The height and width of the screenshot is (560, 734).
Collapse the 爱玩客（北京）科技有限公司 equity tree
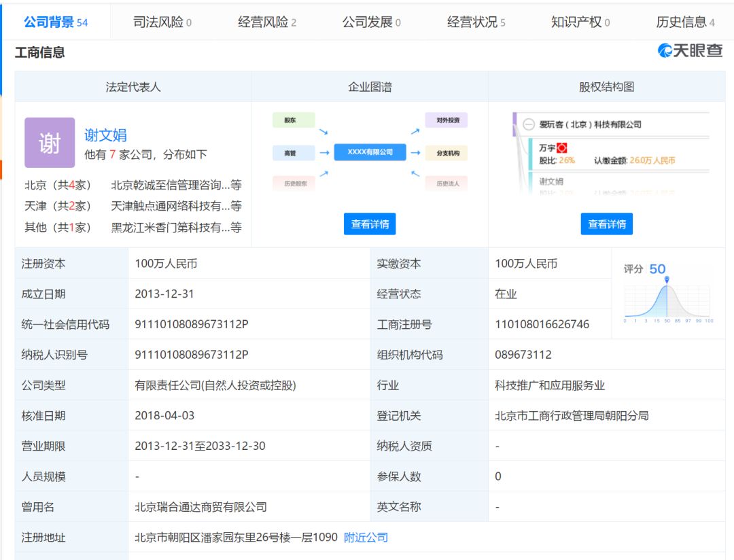pyautogui.click(x=529, y=124)
